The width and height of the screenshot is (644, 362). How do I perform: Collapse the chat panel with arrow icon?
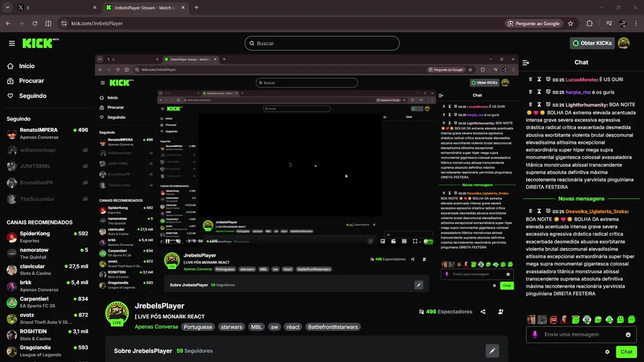(526, 63)
